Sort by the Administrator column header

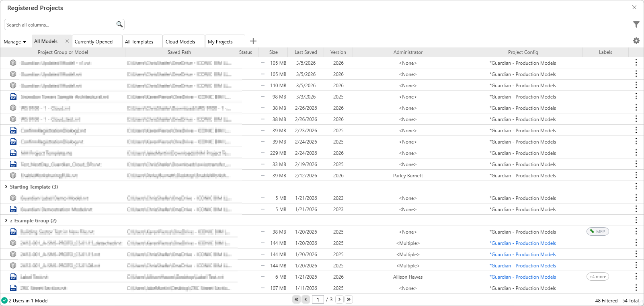click(x=408, y=52)
